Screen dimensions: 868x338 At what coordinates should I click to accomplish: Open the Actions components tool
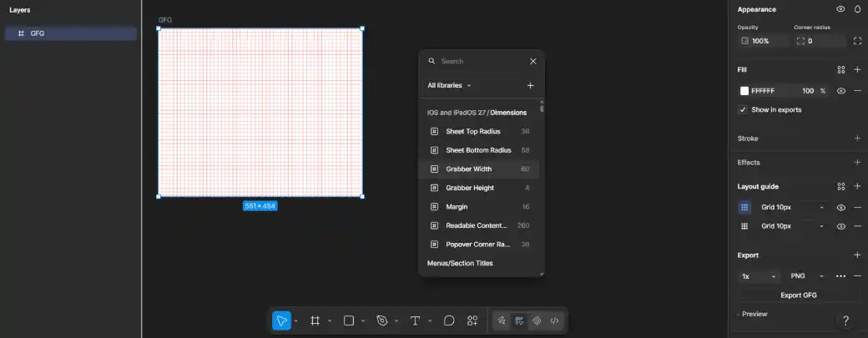coord(472,320)
